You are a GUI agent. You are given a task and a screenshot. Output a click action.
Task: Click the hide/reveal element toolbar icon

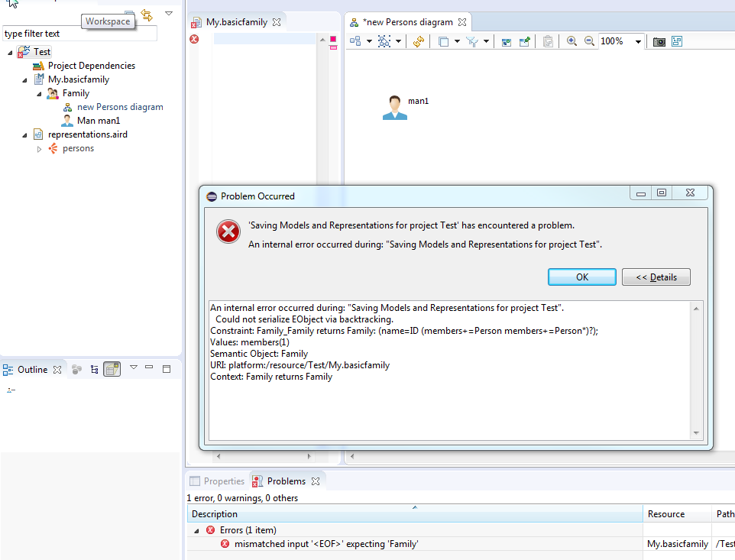(507, 42)
